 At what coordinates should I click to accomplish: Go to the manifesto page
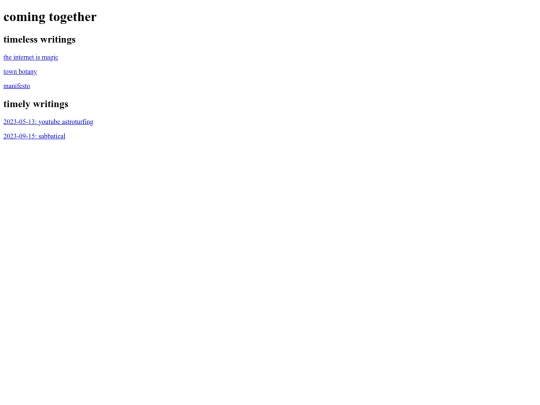17,86
